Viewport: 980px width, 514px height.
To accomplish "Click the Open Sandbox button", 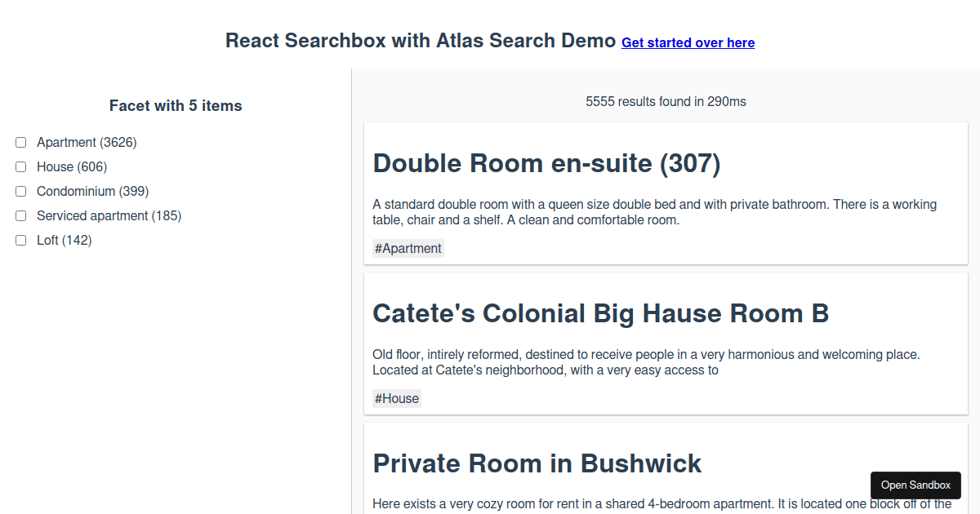I will click(x=915, y=485).
